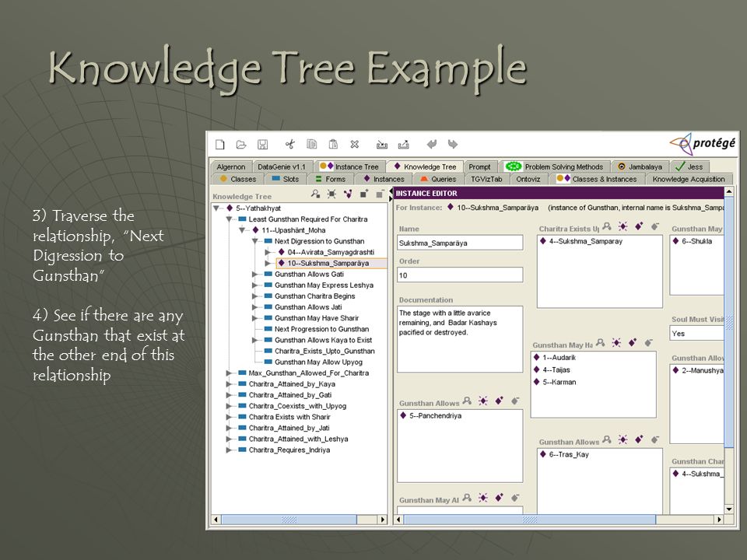Click the purple hierarchy icon in Knowledge Tree header
The image size is (747, 560).
point(348,194)
